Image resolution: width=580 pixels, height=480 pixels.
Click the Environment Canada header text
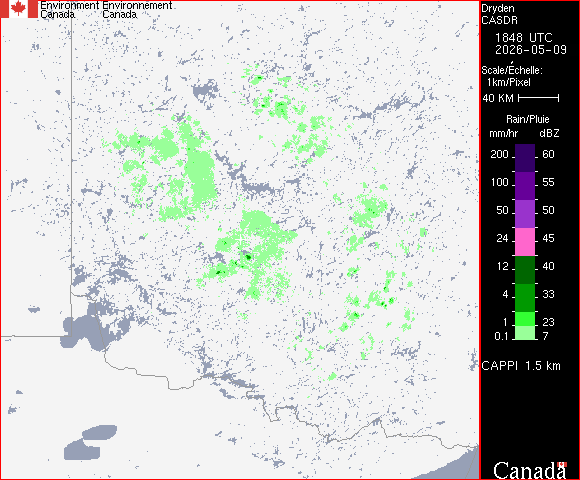click(70, 10)
